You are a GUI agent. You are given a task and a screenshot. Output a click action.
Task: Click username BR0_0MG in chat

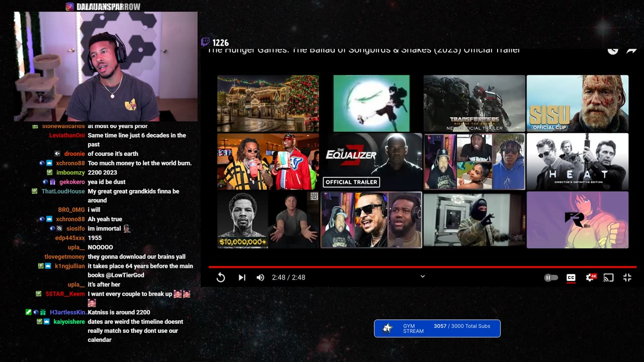pos(71,210)
